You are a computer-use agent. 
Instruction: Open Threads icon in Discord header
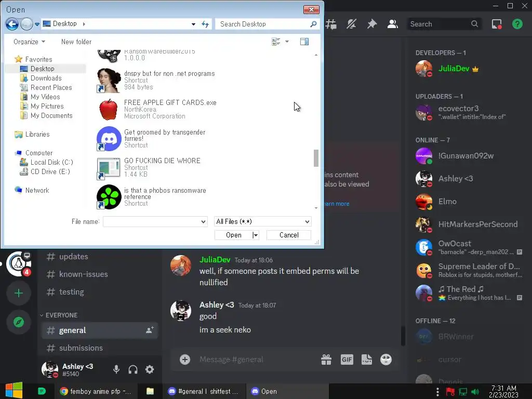331,24
